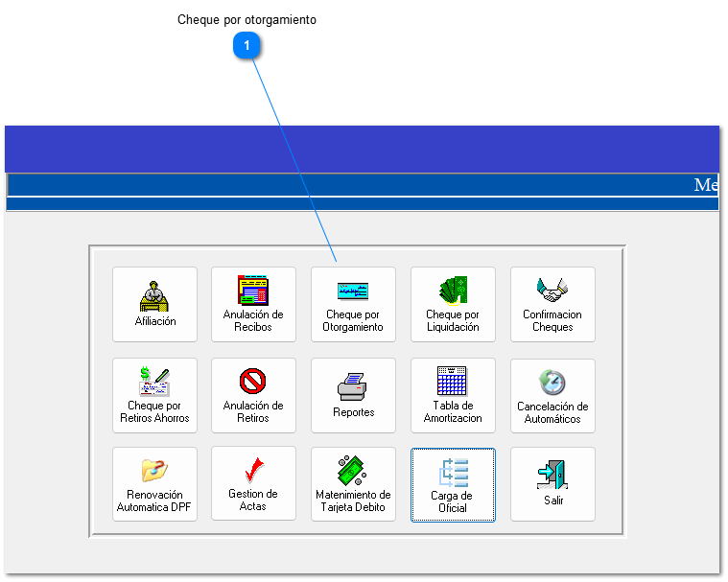Start Renovación Automatica DPF
The width and height of the screenshot is (728, 582).
click(154, 484)
